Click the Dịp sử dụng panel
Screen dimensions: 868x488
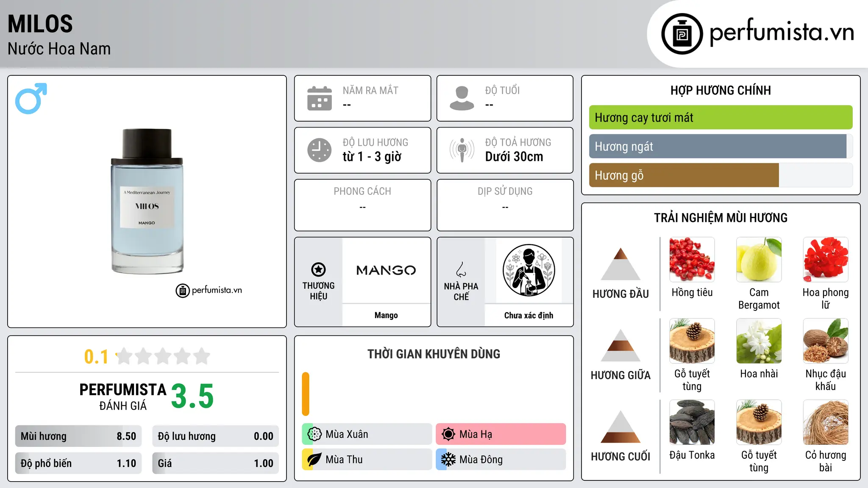coord(505,205)
